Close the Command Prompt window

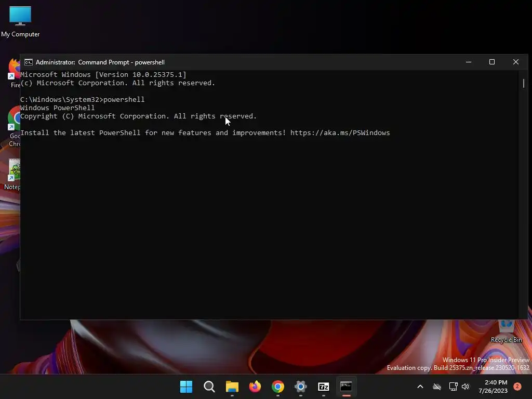(516, 62)
